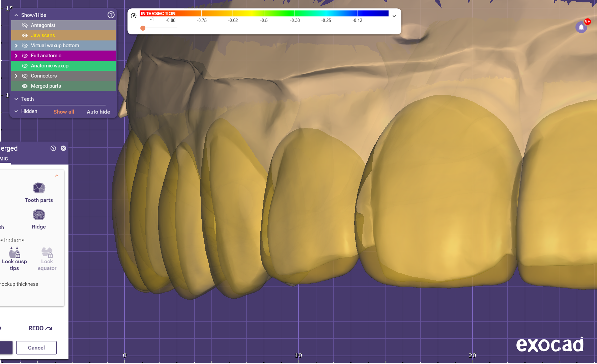Collapse the Teeth section
This screenshot has height=364, width=597.
pyautogui.click(x=16, y=99)
